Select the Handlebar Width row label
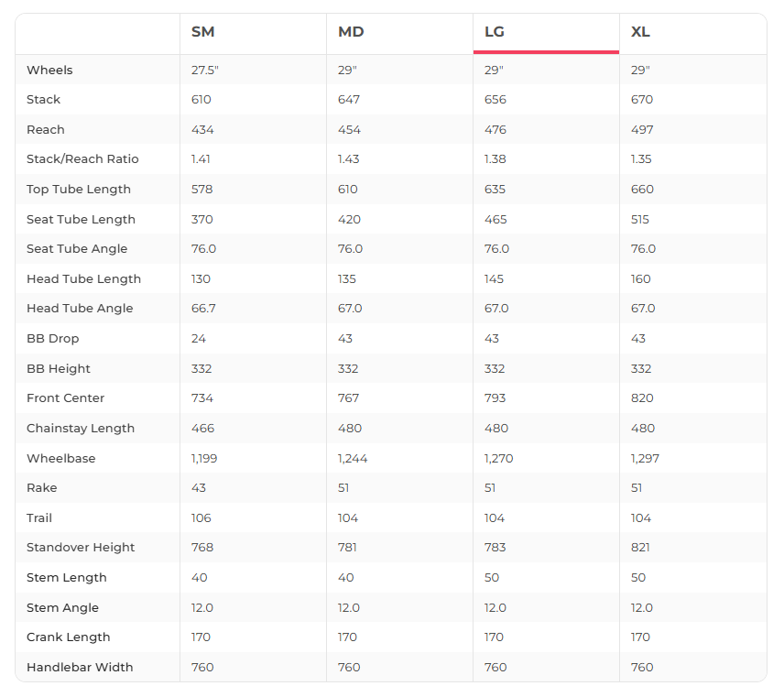The width and height of the screenshot is (784, 697). [80, 668]
